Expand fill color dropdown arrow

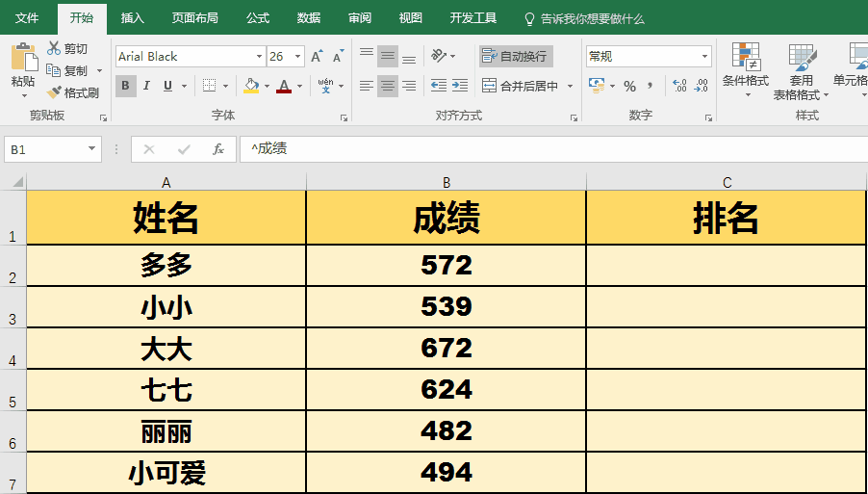[267, 87]
